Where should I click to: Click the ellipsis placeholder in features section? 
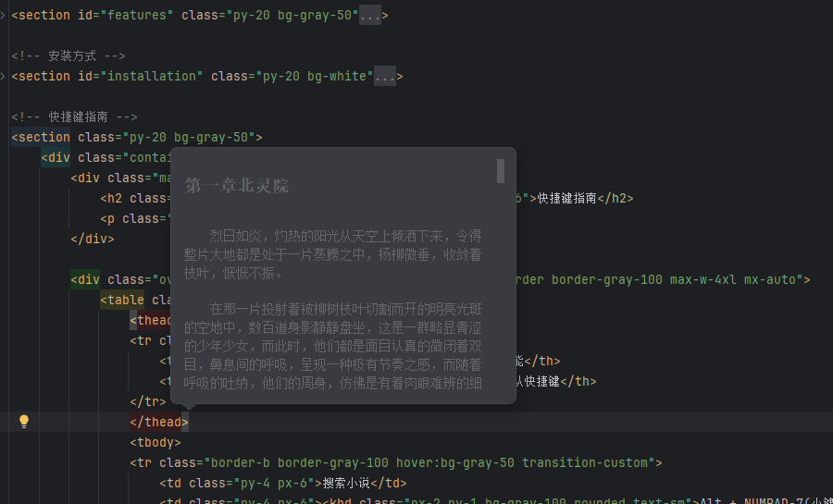tap(369, 16)
